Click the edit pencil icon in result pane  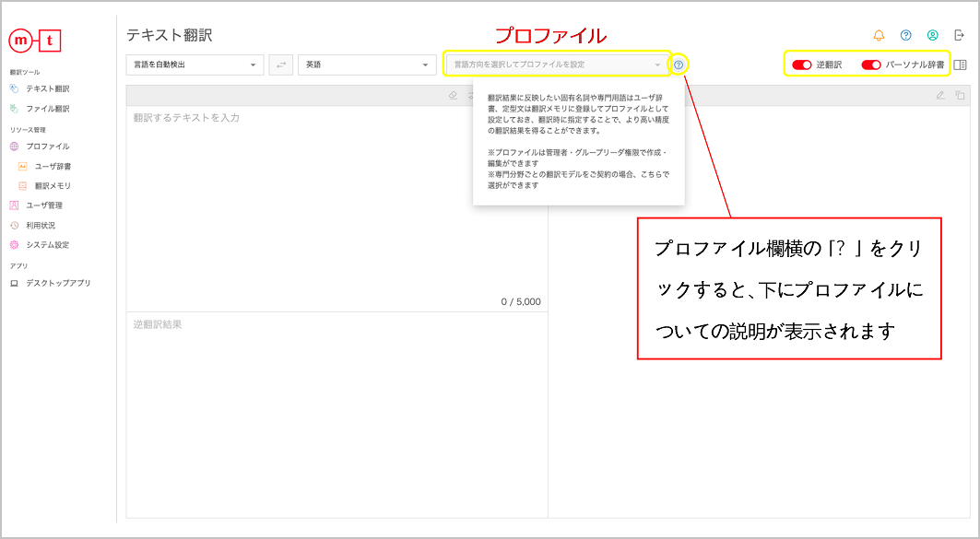[940, 95]
